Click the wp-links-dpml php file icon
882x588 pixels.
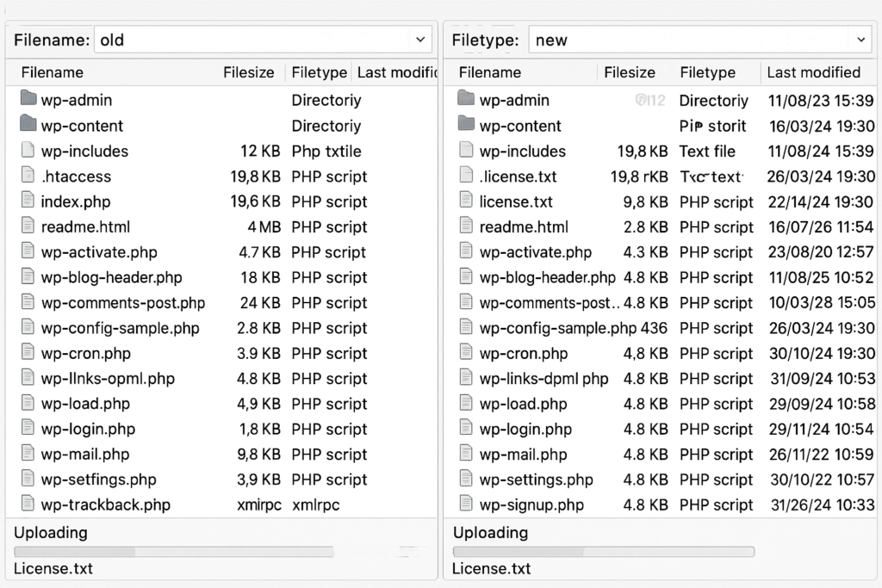(466, 377)
